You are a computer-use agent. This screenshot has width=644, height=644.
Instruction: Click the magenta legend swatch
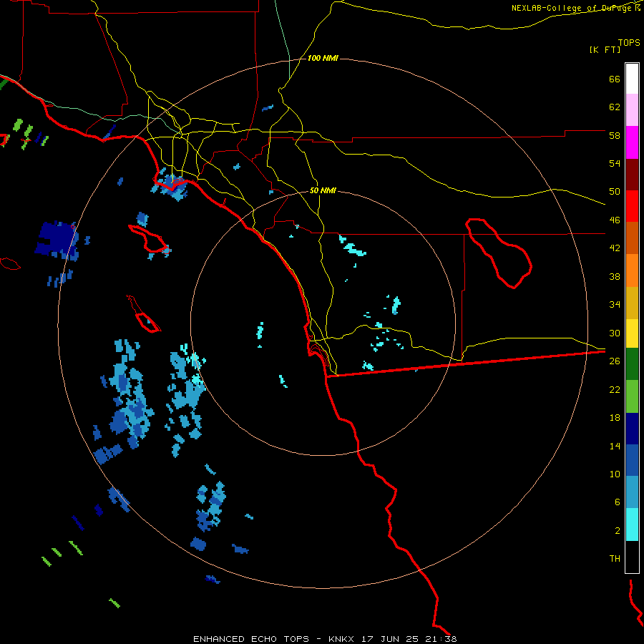[632, 142]
